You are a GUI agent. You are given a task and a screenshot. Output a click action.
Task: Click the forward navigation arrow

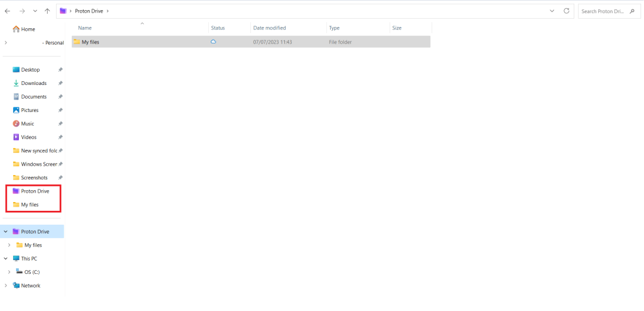click(22, 11)
